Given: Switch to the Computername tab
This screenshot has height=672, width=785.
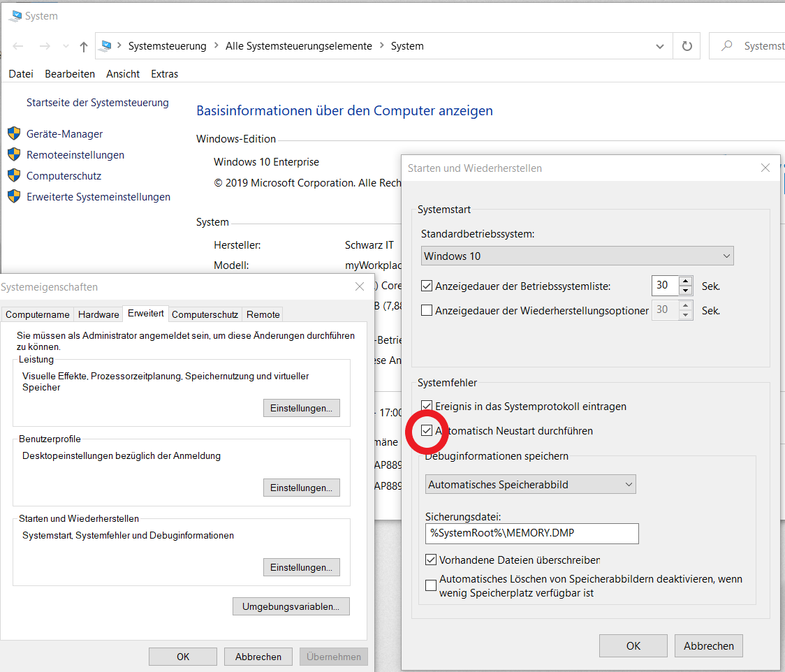Looking at the screenshot, I should click(x=38, y=314).
